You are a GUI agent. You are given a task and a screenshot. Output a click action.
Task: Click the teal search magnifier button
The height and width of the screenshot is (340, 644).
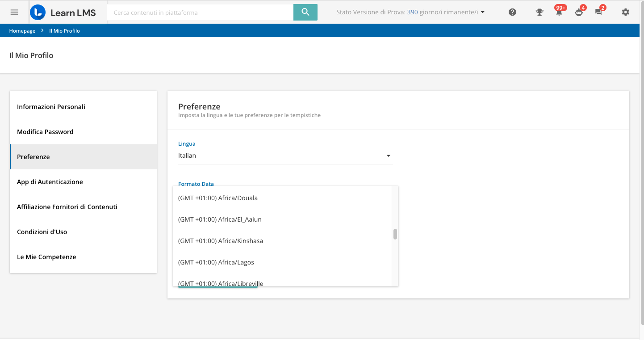(x=305, y=12)
